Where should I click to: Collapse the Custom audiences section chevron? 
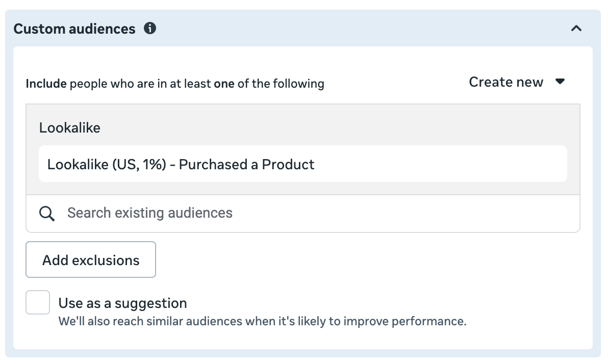point(576,29)
